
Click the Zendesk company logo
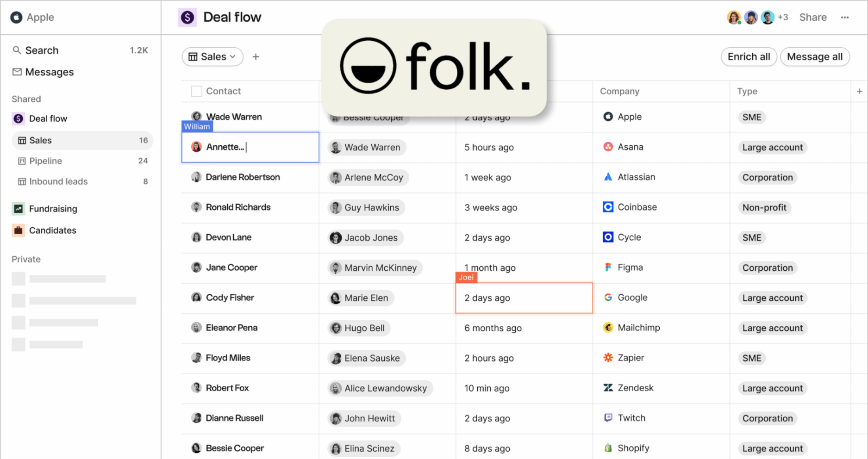pos(608,388)
